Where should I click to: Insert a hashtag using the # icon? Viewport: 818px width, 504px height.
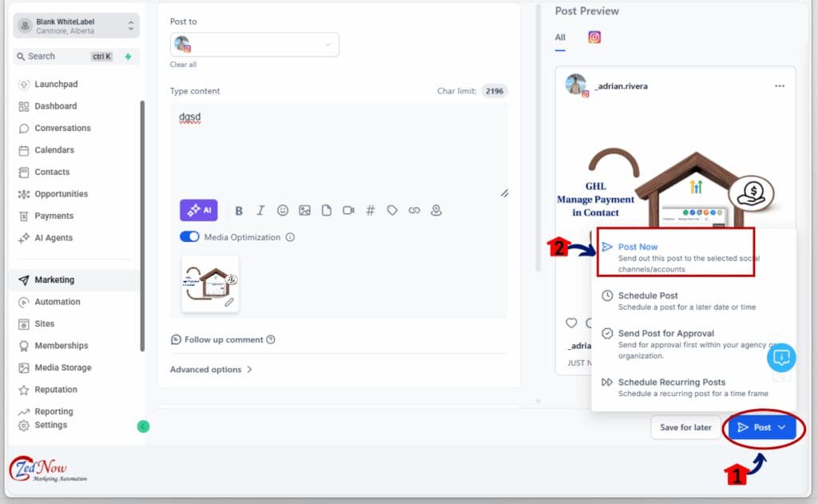(370, 210)
